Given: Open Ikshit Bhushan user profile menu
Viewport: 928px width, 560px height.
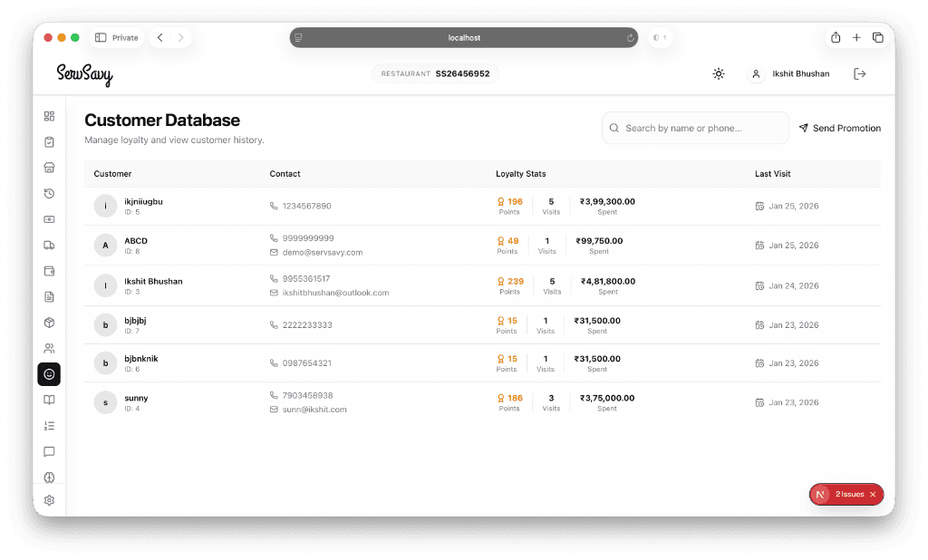Looking at the screenshot, I should tap(789, 73).
